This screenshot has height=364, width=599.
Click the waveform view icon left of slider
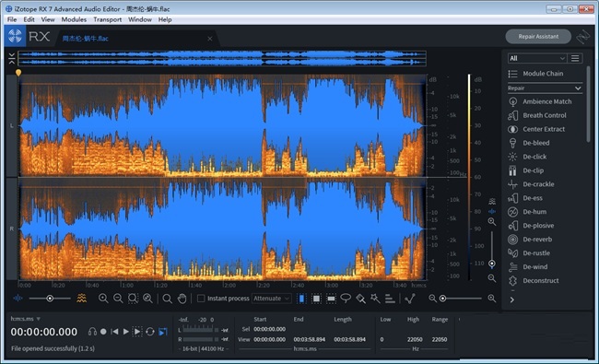(x=18, y=298)
